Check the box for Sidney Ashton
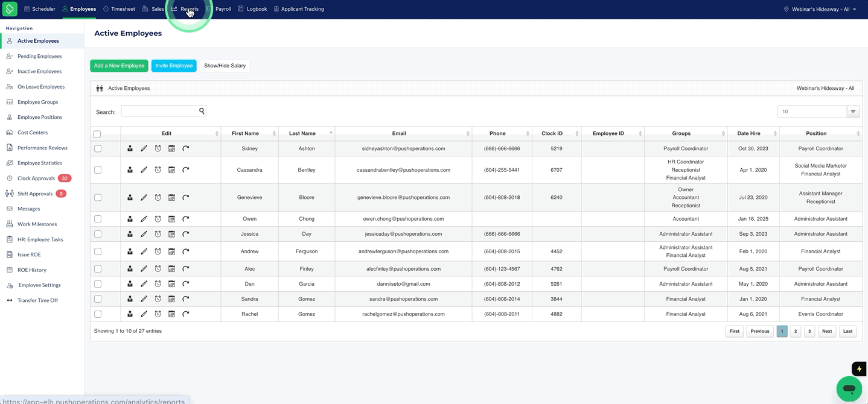Viewport: 868px width, 404px height. pyautogui.click(x=98, y=148)
